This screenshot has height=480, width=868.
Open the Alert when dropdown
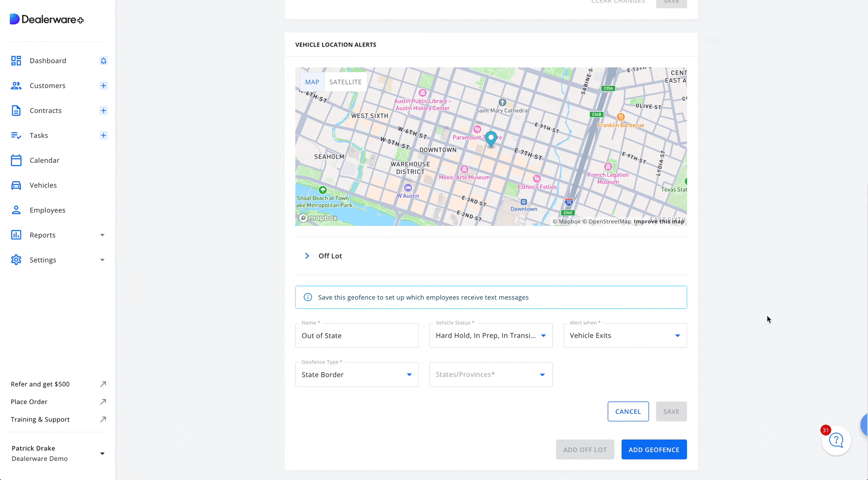[625, 335]
